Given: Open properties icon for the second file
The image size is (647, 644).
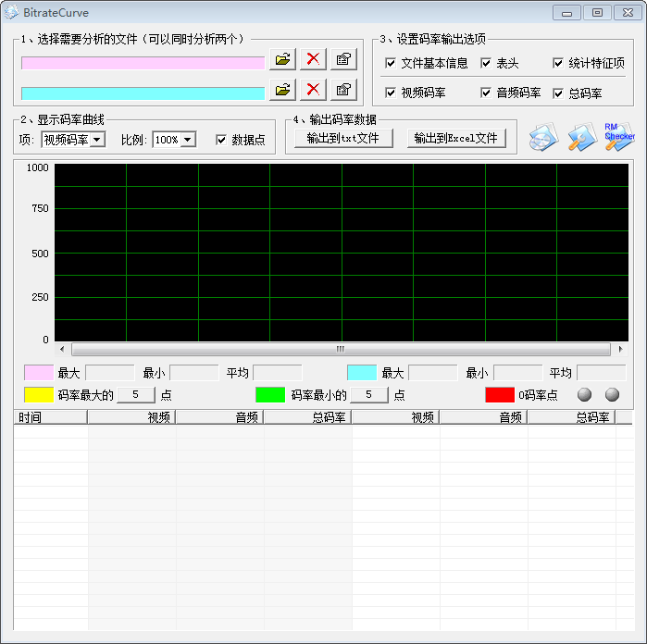Looking at the screenshot, I should 343,90.
